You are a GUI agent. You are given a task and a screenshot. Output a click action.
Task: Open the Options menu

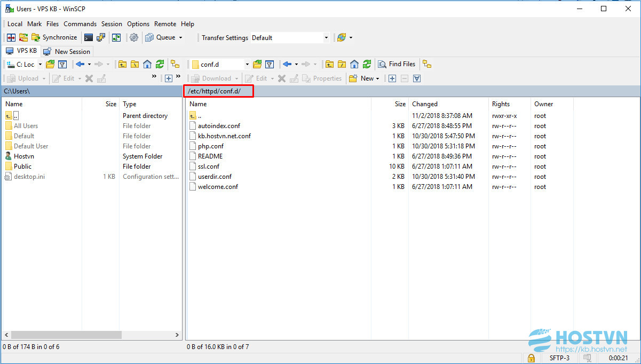(x=138, y=24)
